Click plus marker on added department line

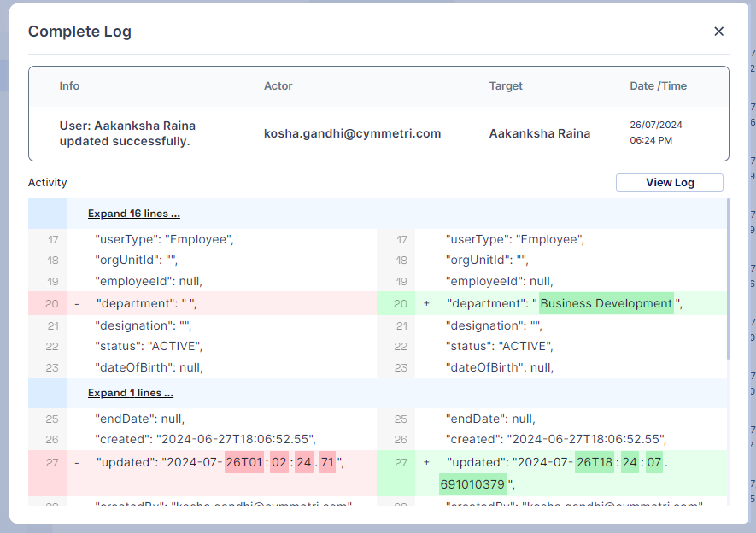click(x=426, y=303)
